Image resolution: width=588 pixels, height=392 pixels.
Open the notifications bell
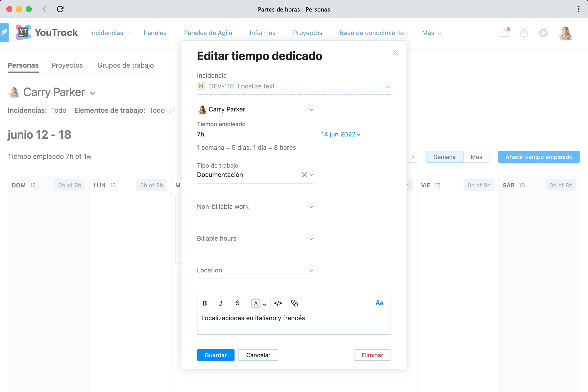(504, 33)
